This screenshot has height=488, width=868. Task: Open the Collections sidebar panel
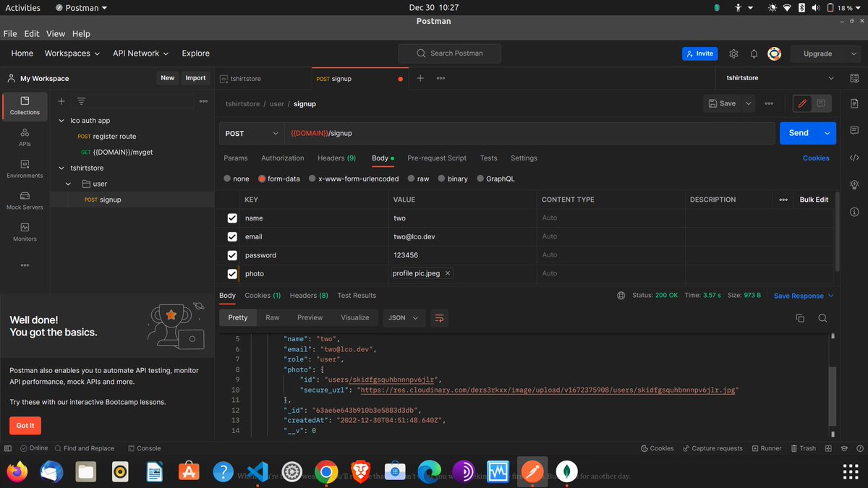point(25,106)
